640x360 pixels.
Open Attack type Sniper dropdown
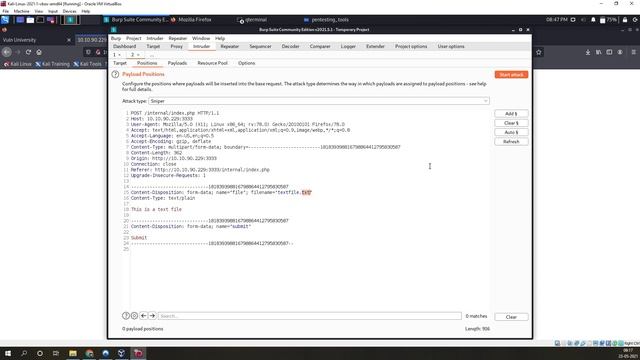coord(319,101)
